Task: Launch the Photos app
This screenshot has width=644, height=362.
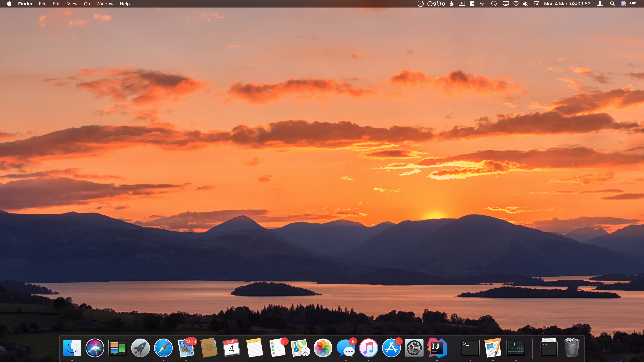Action: coord(323,348)
